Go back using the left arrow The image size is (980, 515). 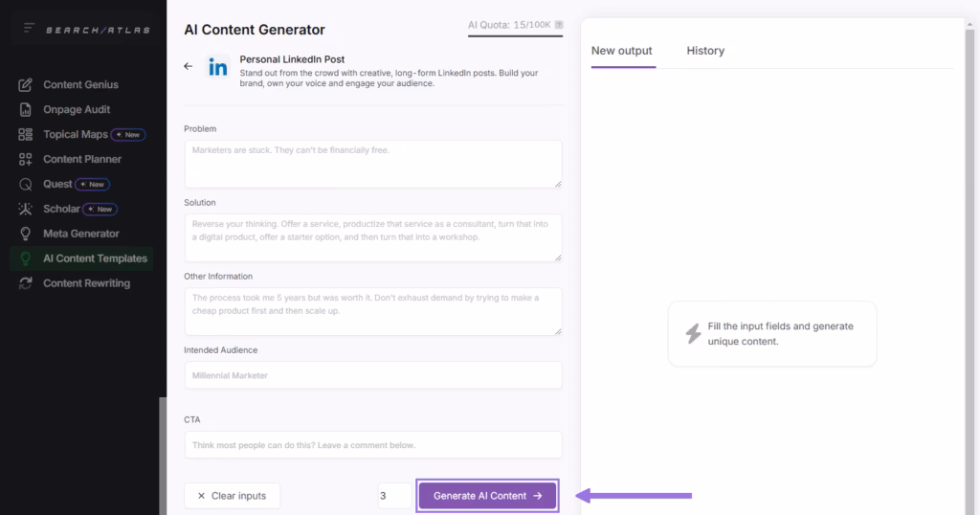pyautogui.click(x=189, y=66)
